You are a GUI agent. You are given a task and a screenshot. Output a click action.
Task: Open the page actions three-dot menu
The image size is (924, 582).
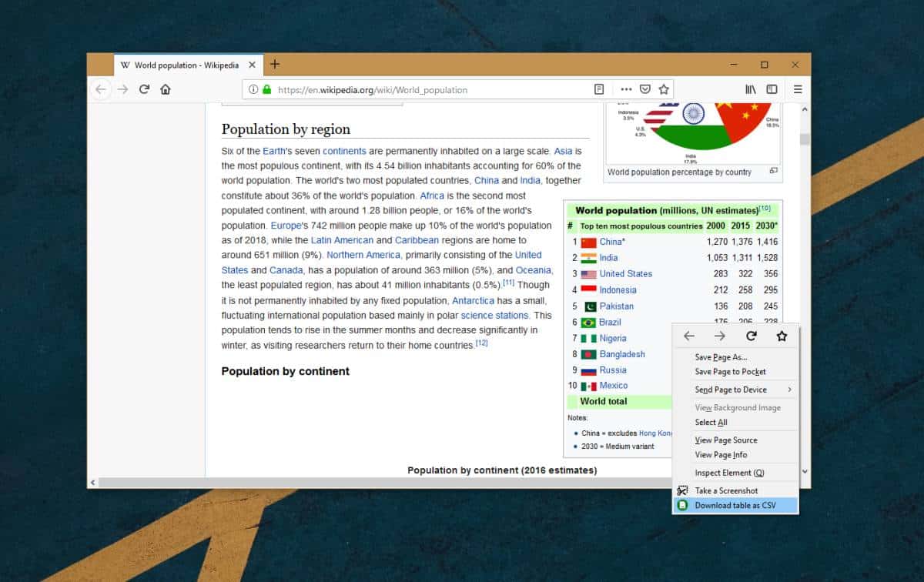(x=626, y=89)
